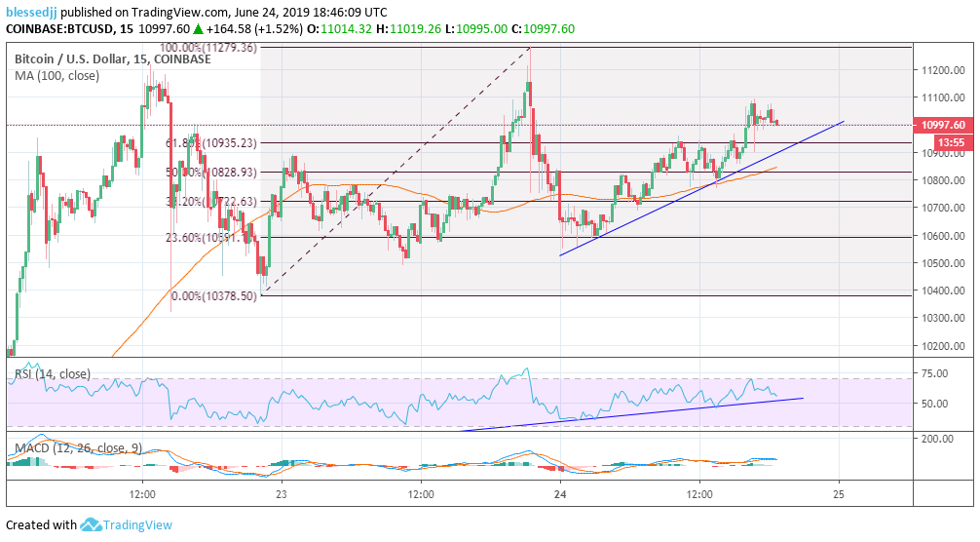Click the +164.58 (+1.52%) change value

click(255, 28)
